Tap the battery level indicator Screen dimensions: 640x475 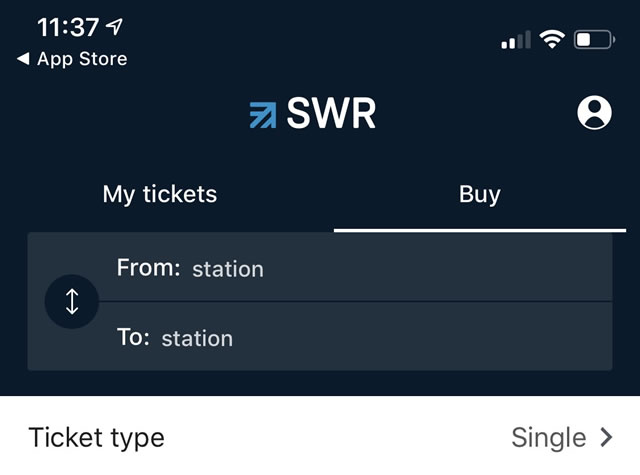click(x=594, y=40)
